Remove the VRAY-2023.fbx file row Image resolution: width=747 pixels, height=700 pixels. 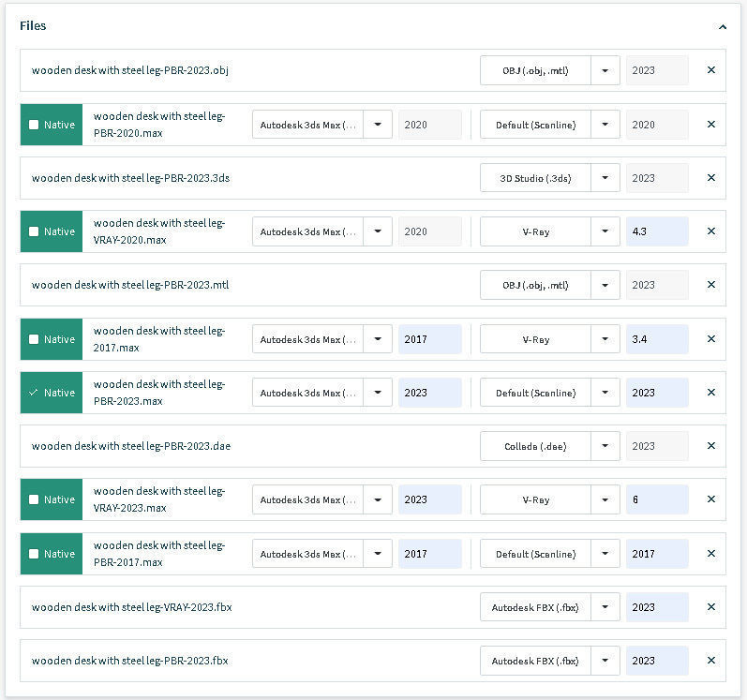pyautogui.click(x=710, y=607)
